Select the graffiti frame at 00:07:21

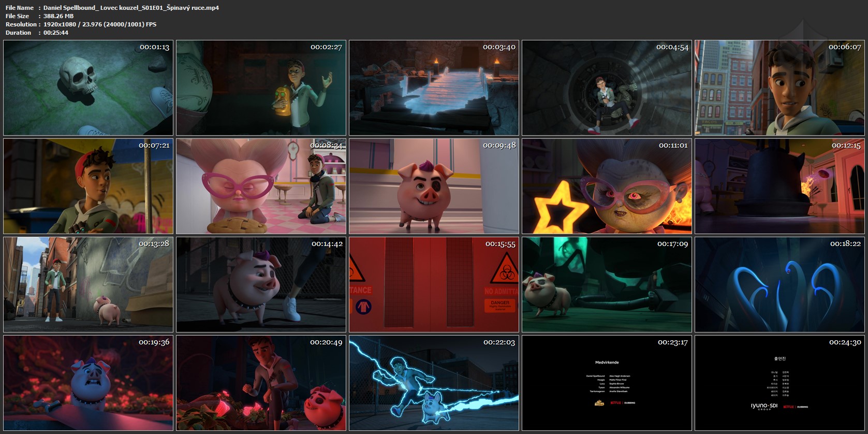(x=88, y=186)
